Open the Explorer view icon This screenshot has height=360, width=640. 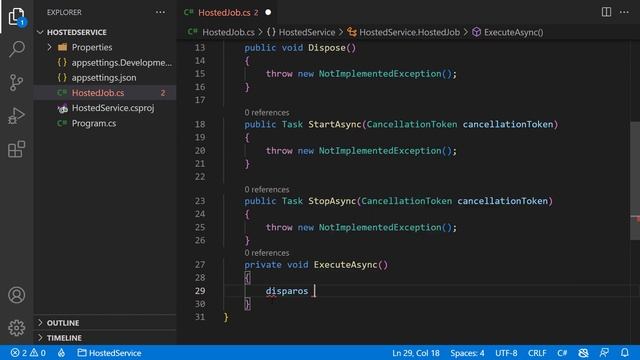(16, 17)
